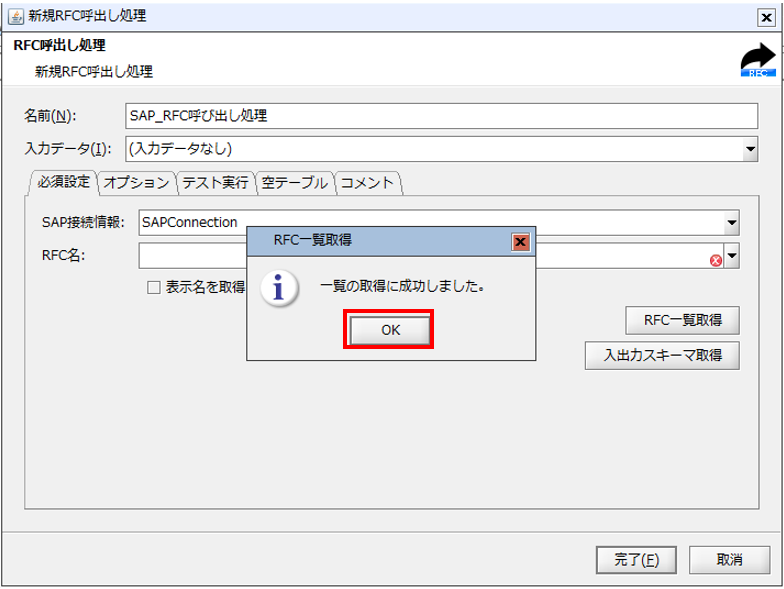Switch to the オプション tab
The height and width of the screenshot is (589, 784).
pos(137,182)
